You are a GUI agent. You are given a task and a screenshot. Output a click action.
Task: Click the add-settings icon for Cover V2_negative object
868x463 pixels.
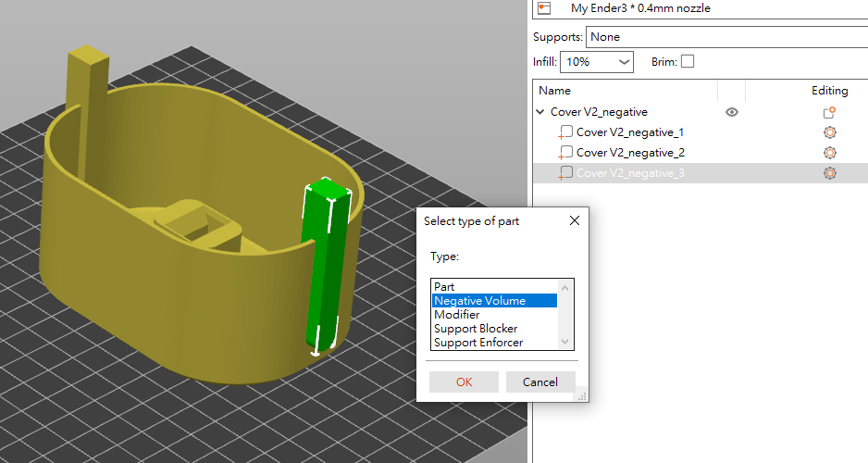(x=829, y=112)
